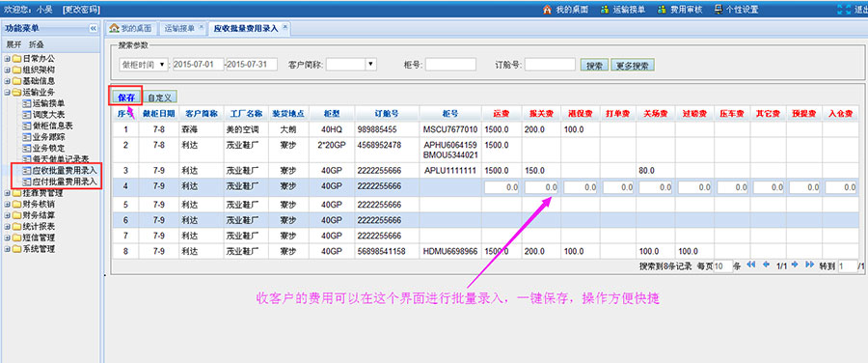The width and height of the screenshot is (868, 363).
Task: Click row 4 关务费 input field
Action: click(x=656, y=188)
